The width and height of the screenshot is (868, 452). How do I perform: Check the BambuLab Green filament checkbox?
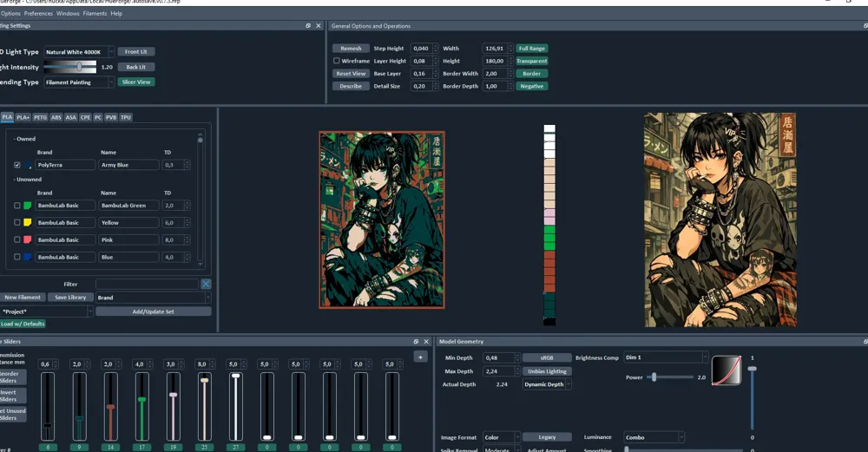pyautogui.click(x=17, y=206)
